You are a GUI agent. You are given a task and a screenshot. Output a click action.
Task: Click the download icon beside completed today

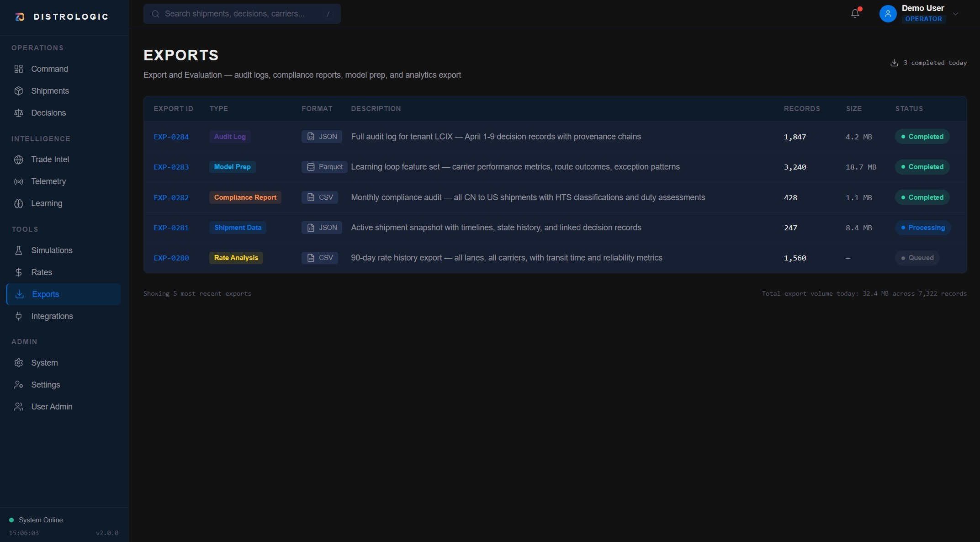[x=894, y=63]
